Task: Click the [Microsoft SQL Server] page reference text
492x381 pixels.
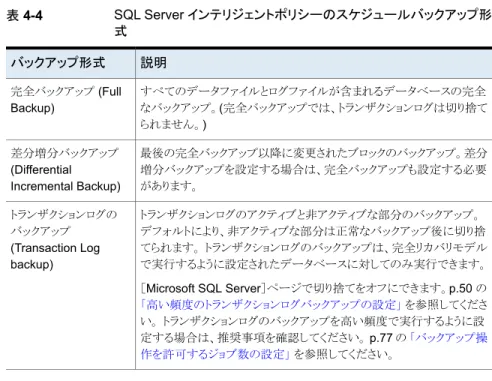Action: click(203, 288)
